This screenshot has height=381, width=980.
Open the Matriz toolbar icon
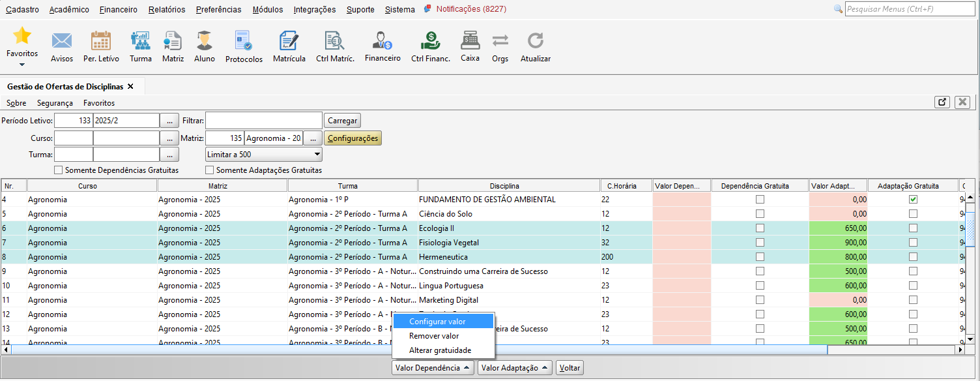coord(173,41)
